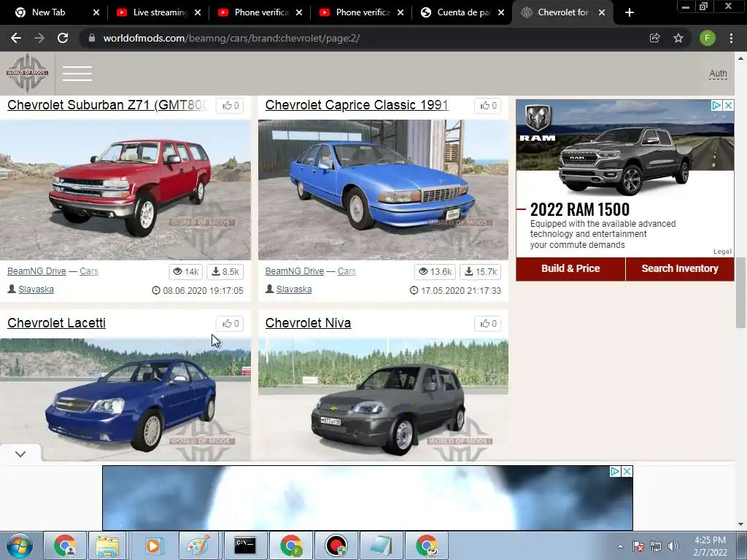The width and height of the screenshot is (747, 560).
Task: Click the gray Niva thumbnail image
Action: pos(383,399)
